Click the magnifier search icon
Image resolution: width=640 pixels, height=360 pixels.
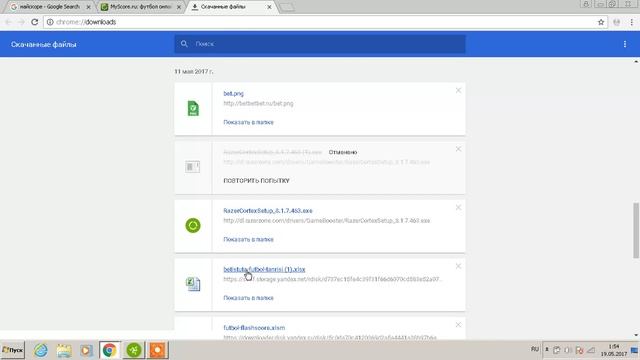click(184, 44)
